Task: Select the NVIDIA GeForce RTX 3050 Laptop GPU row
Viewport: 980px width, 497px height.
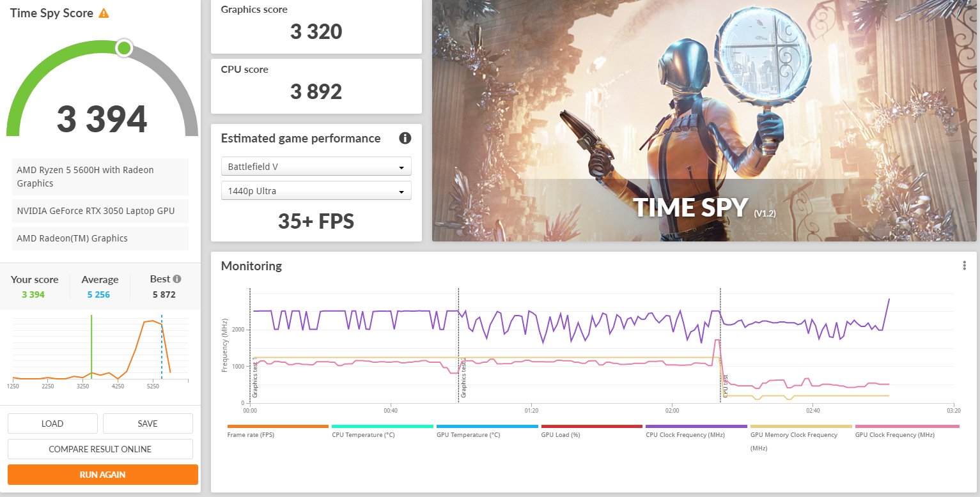Action: [x=100, y=211]
